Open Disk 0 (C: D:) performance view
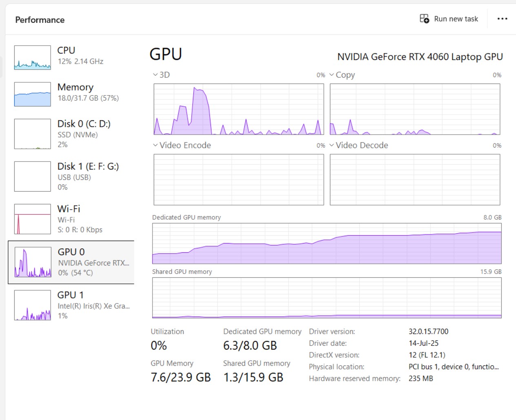 (x=71, y=134)
